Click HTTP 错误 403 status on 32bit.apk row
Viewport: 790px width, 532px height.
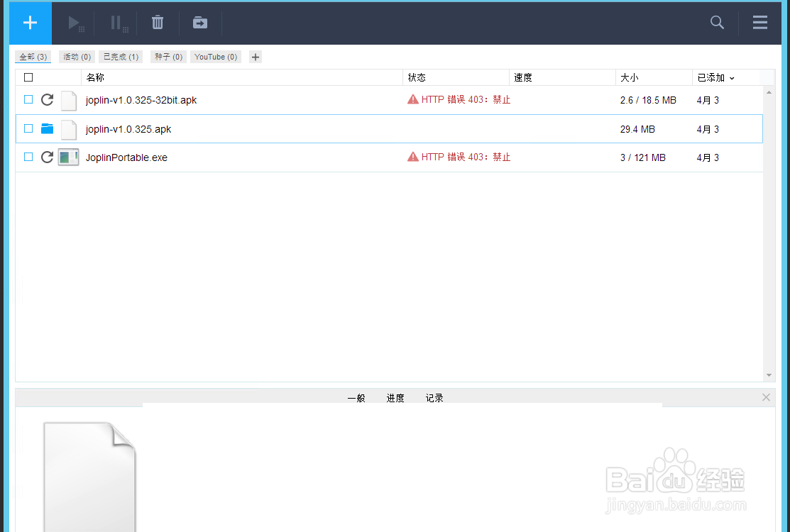click(x=466, y=99)
